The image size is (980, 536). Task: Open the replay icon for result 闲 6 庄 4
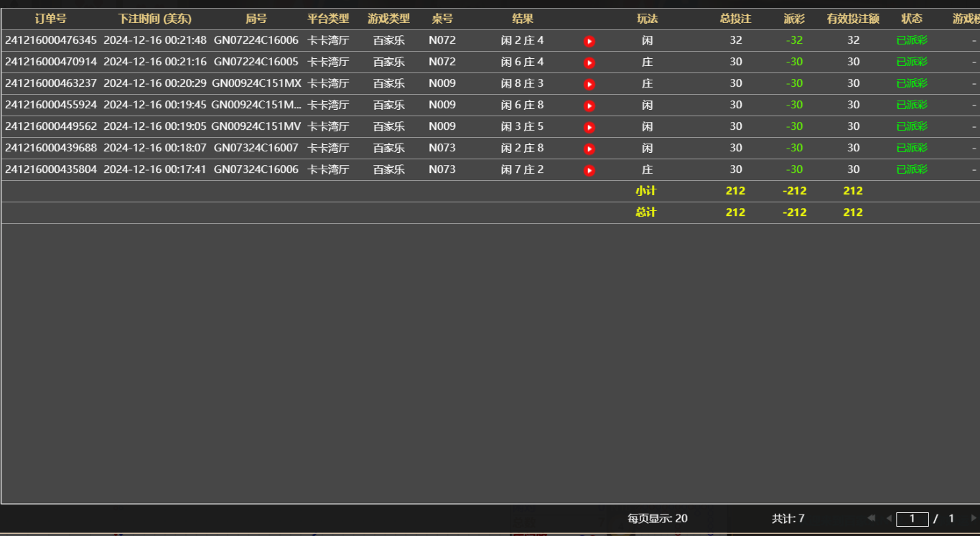[589, 62]
